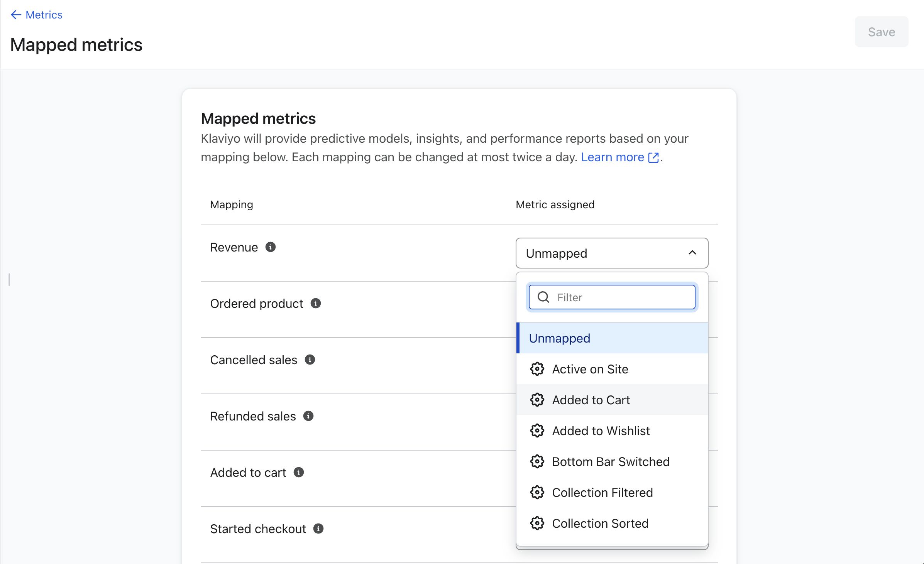This screenshot has width=924, height=564.
Task: Click the info icon beside Refunded sales
Action: pyautogui.click(x=308, y=416)
